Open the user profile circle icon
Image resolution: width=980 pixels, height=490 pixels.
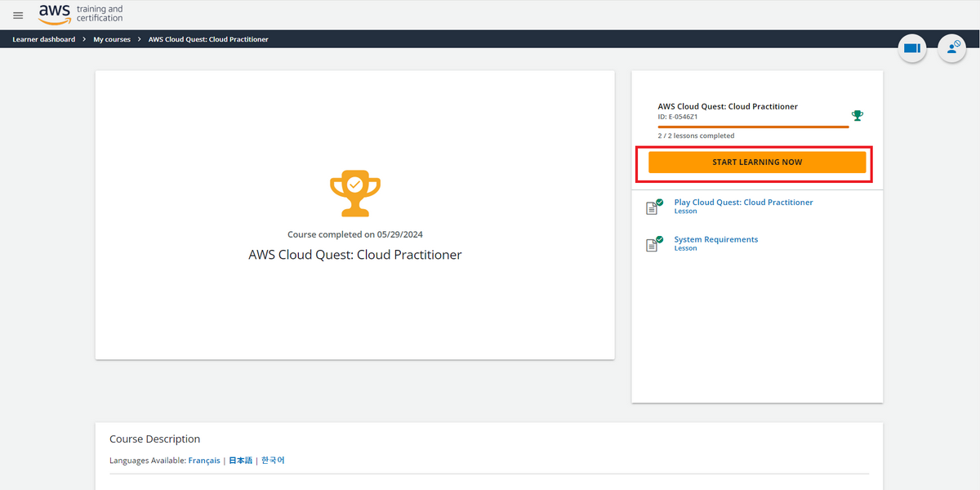click(x=951, y=48)
